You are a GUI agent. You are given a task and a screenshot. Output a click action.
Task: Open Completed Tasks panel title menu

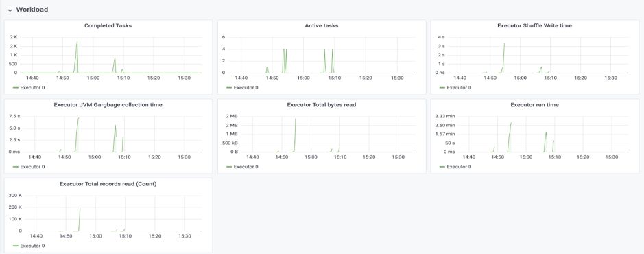(x=108, y=25)
